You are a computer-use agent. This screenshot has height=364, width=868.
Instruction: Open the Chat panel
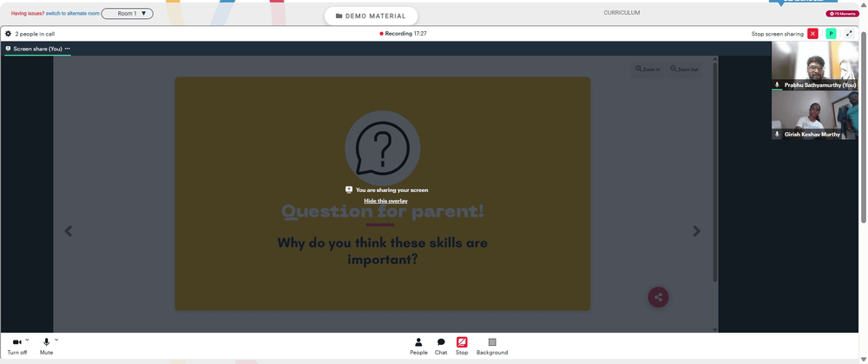pos(441,347)
